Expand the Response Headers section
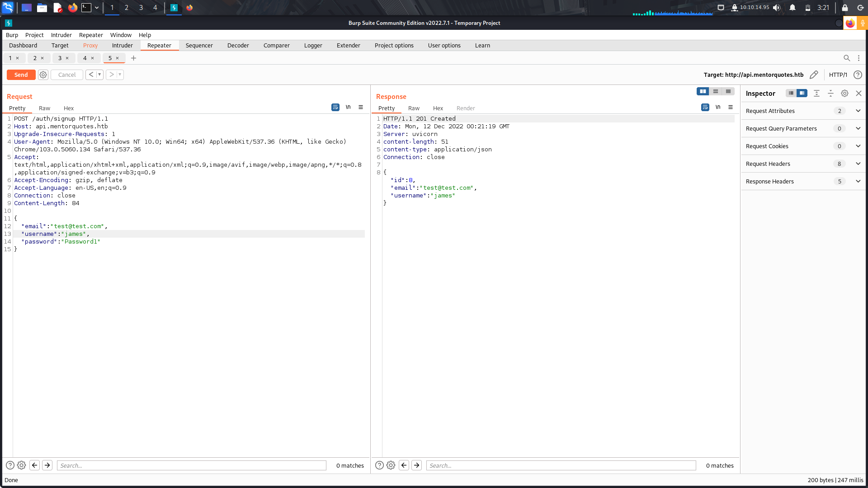 click(858, 181)
